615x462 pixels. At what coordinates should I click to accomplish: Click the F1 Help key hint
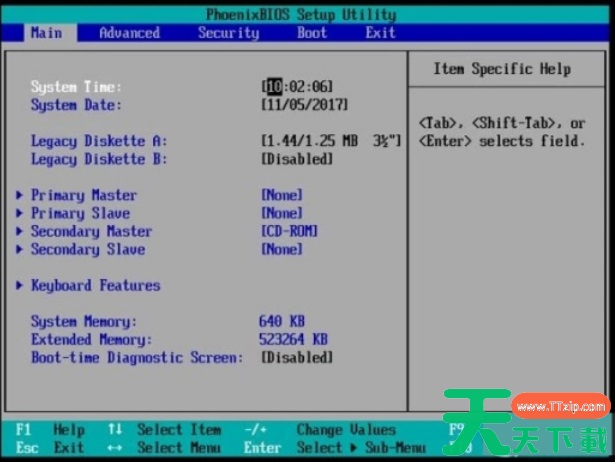[x=50, y=430]
